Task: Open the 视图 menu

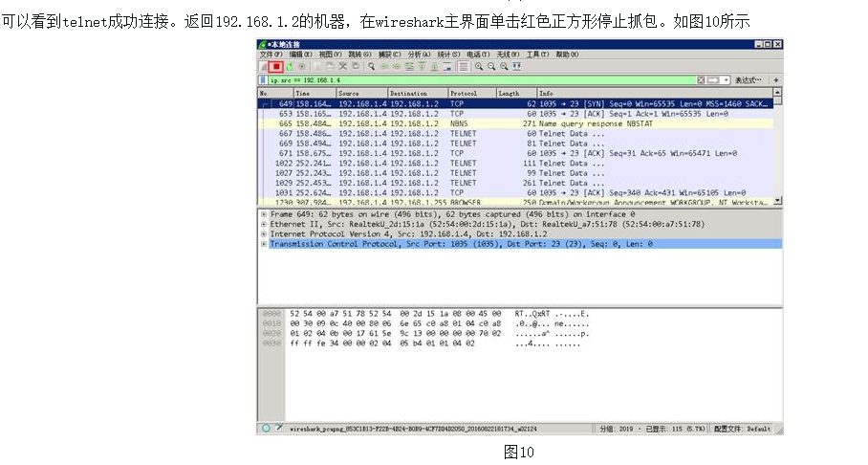Action: [x=330, y=55]
